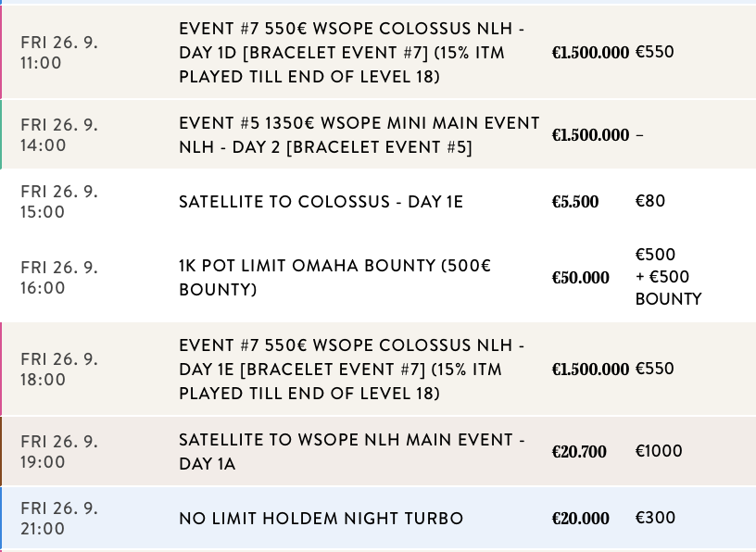The width and height of the screenshot is (756, 552).
Task: Click the €50.000 prize pool amount
Action: (x=581, y=278)
